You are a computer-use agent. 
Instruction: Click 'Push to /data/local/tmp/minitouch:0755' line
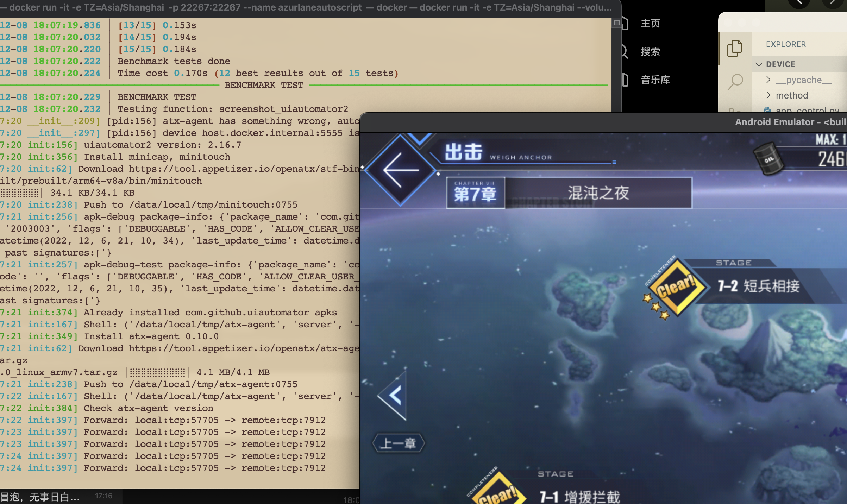pos(191,205)
